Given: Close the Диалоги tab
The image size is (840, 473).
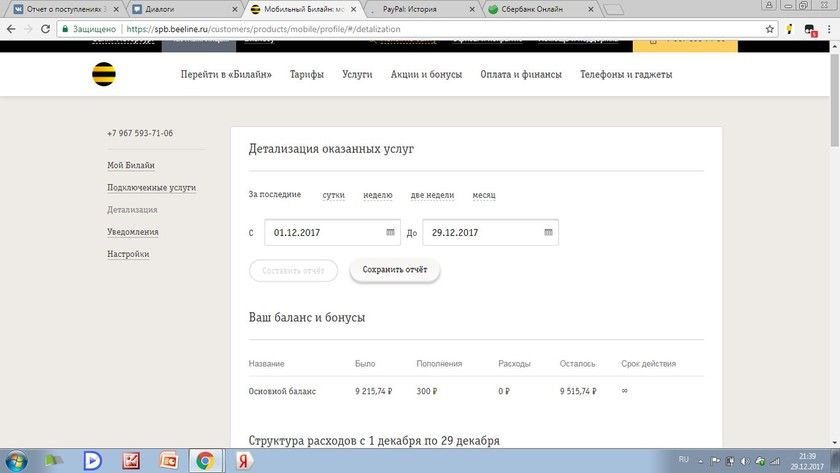Looking at the screenshot, I should pyautogui.click(x=235, y=9).
